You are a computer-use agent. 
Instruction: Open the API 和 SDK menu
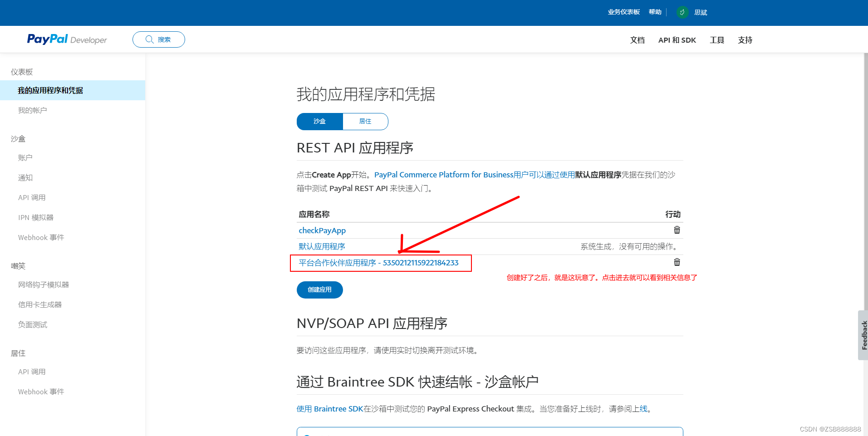click(677, 40)
